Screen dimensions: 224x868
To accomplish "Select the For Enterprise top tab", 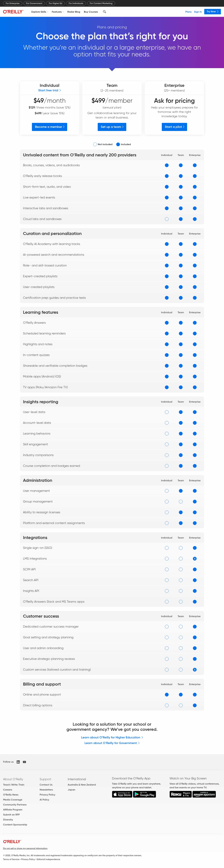I will pos(12,3).
